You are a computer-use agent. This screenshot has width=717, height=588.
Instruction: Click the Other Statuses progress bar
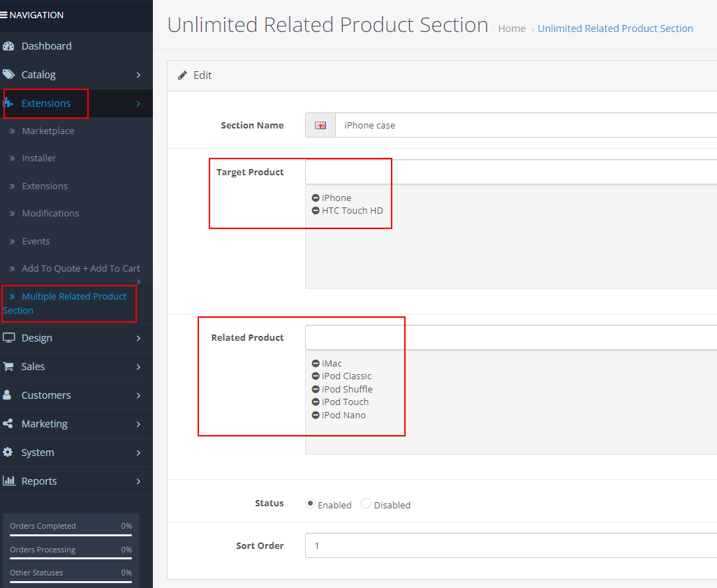[x=71, y=582]
